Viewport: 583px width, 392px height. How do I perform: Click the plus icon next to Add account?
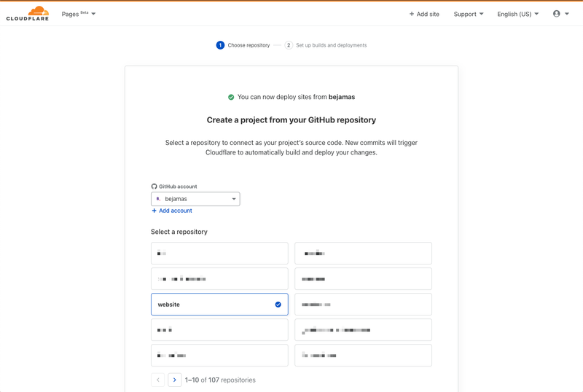[x=154, y=211]
